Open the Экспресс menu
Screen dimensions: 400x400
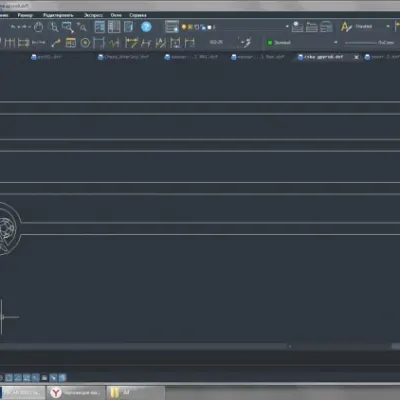[93, 15]
